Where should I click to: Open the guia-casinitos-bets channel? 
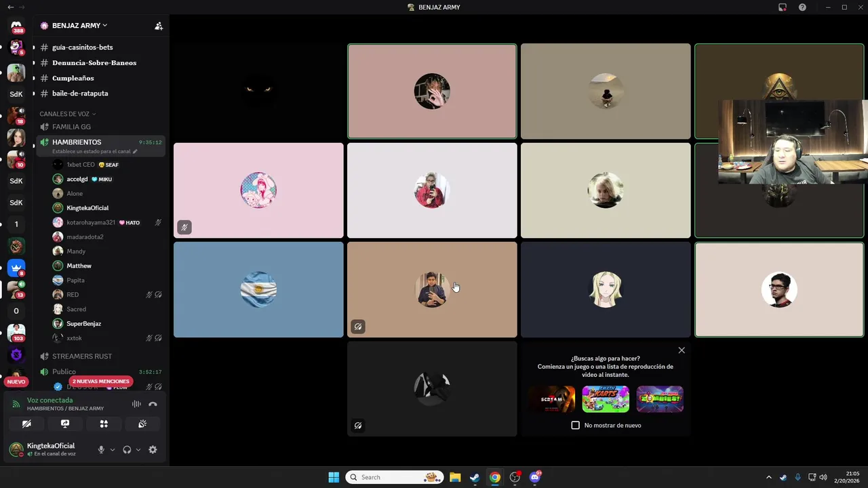[x=100, y=47]
